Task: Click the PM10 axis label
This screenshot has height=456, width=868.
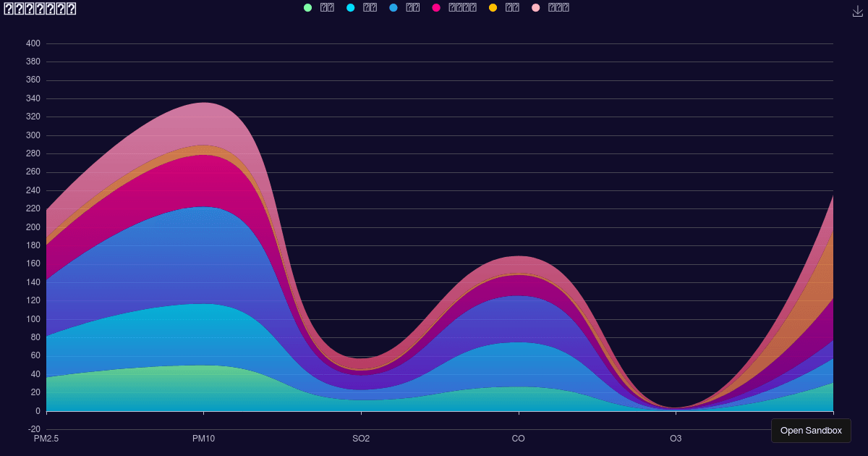Action: (203, 439)
